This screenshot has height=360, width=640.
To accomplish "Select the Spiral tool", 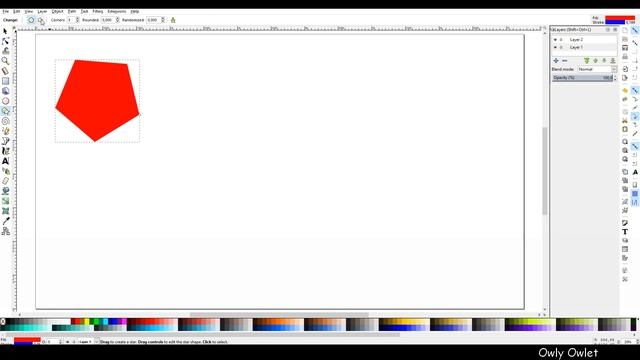I will 5,121.
